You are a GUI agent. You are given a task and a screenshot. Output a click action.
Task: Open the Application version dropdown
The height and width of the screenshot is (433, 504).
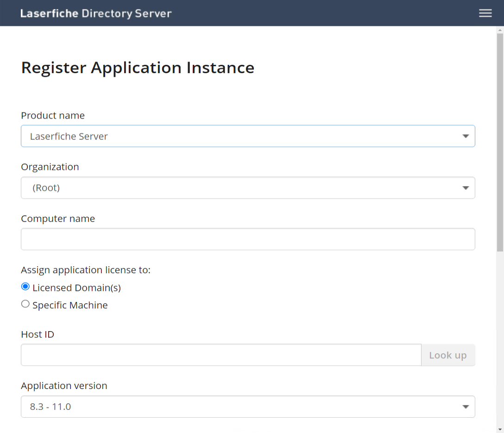click(248, 407)
